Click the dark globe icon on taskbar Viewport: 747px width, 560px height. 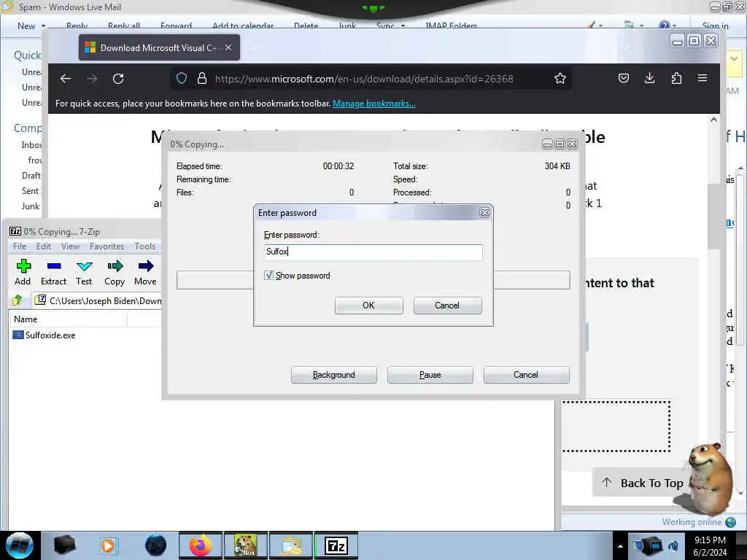(x=155, y=545)
